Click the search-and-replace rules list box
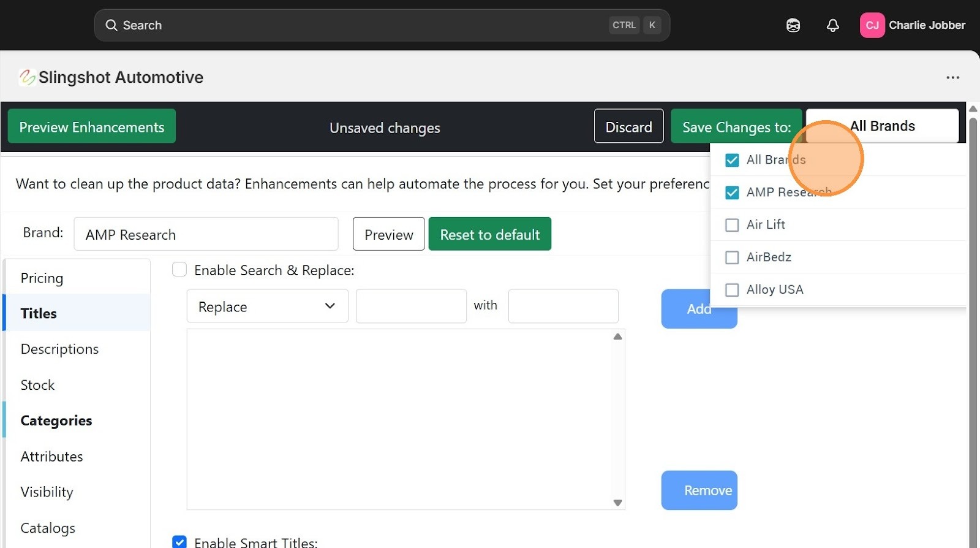980x548 pixels. pyautogui.click(x=405, y=419)
